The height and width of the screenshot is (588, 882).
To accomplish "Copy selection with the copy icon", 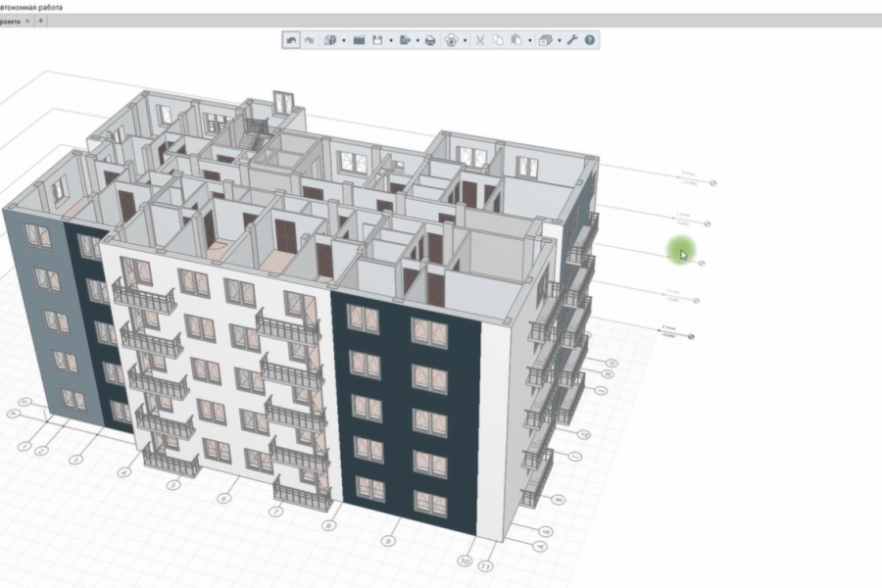I will (x=498, y=40).
